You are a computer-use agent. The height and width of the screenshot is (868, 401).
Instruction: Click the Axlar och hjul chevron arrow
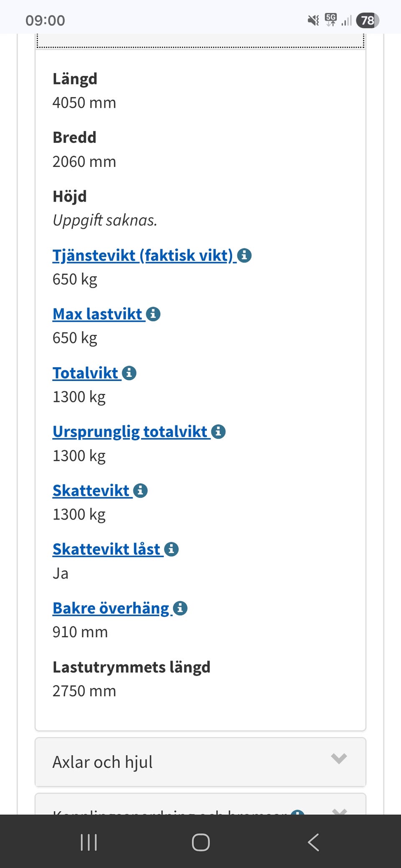(x=339, y=758)
